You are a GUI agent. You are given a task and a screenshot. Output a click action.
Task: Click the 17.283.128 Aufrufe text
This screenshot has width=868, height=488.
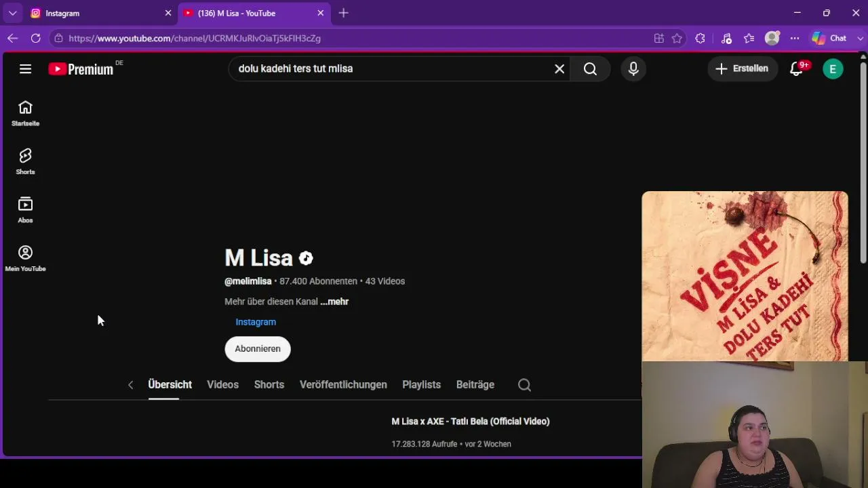click(425, 445)
